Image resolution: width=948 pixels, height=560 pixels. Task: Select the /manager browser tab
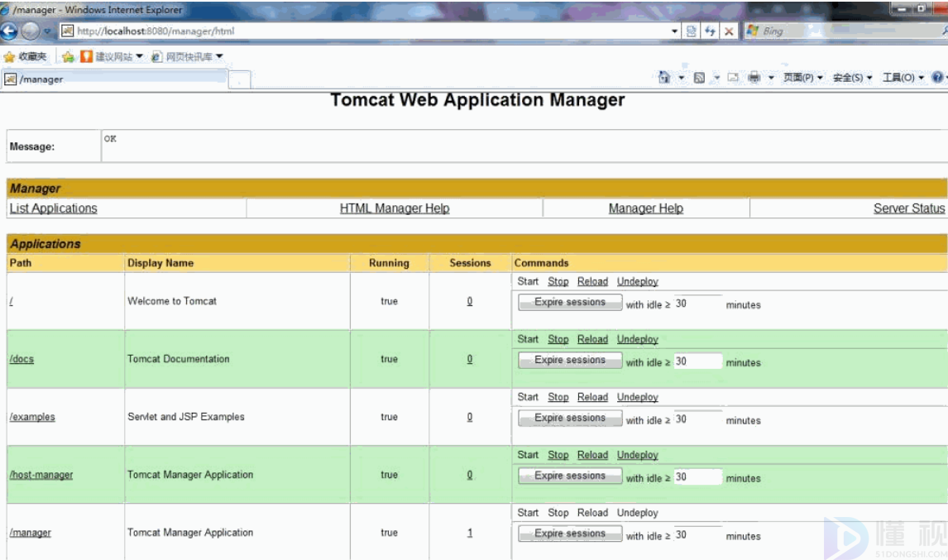[115, 79]
